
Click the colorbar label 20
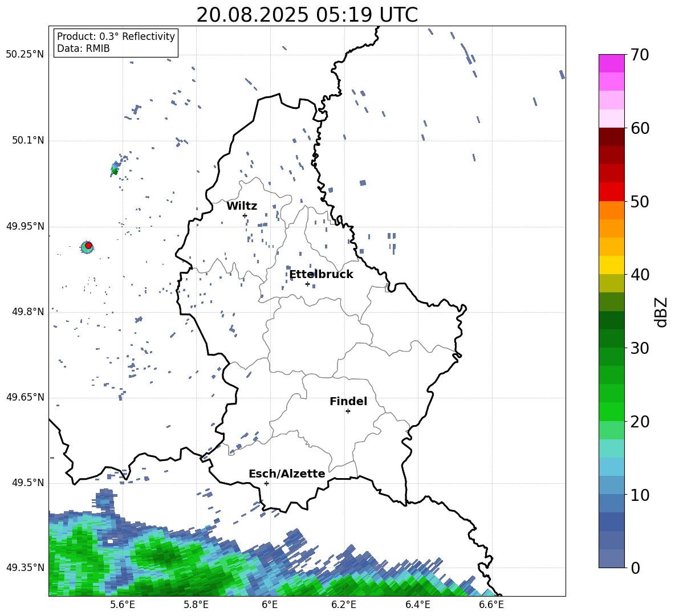coord(640,421)
